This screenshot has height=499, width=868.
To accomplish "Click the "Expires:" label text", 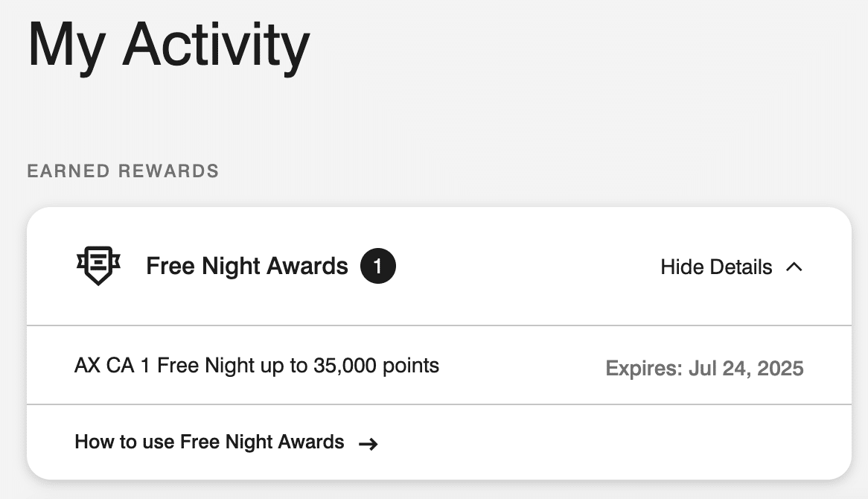I will click(642, 369).
